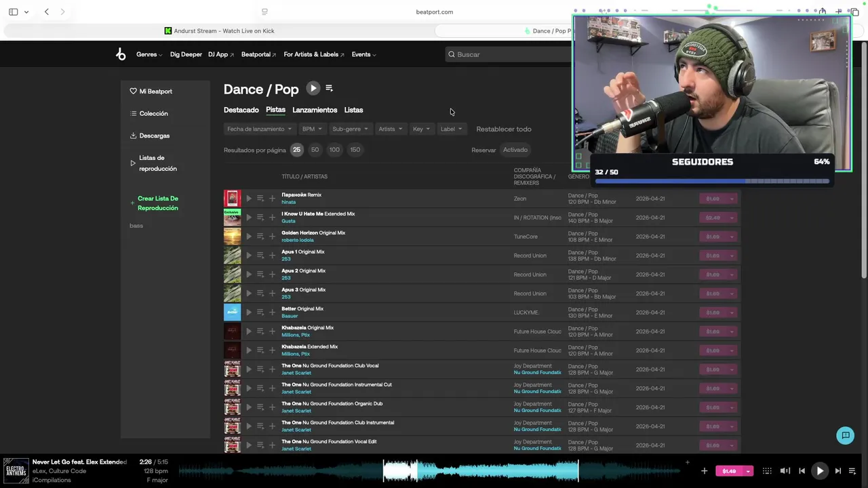Screen dimensions: 868x488
Task: Open the player grid options icon
Action: coord(767,471)
